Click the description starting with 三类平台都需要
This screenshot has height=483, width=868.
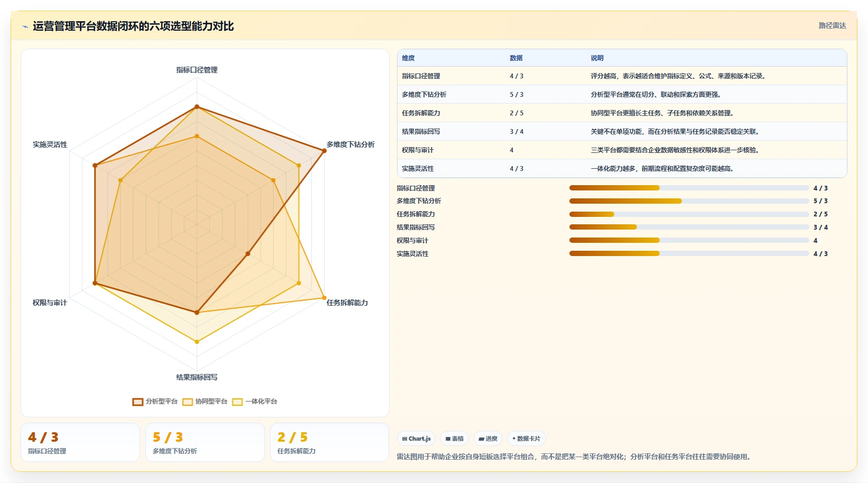675,150
